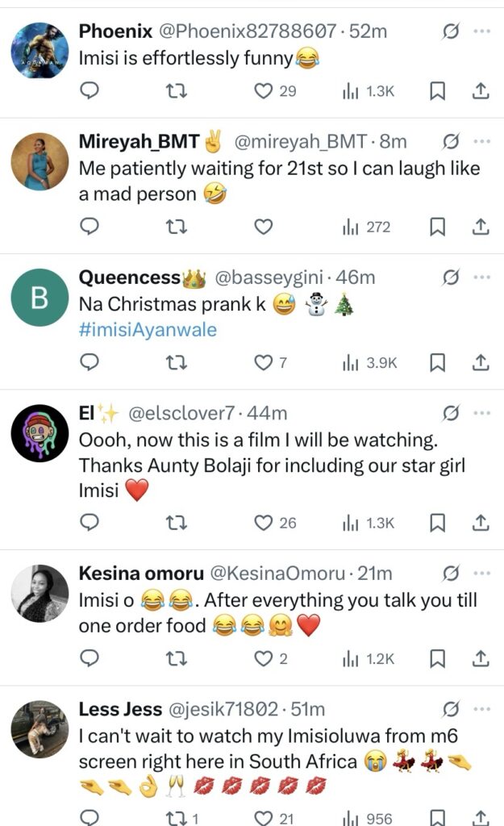Open the #imisiAyanwale hashtag
Image resolution: width=504 pixels, height=826 pixels.
click(148, 330)
